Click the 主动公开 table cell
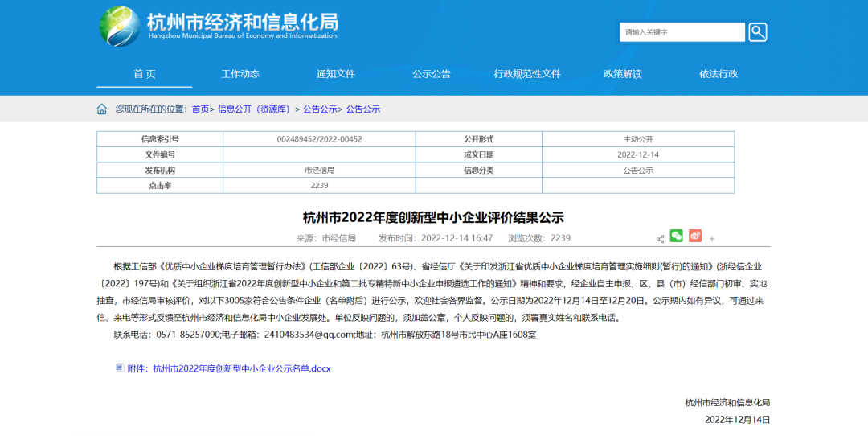This screenshot has height=436, width=868. coord(638,139)
